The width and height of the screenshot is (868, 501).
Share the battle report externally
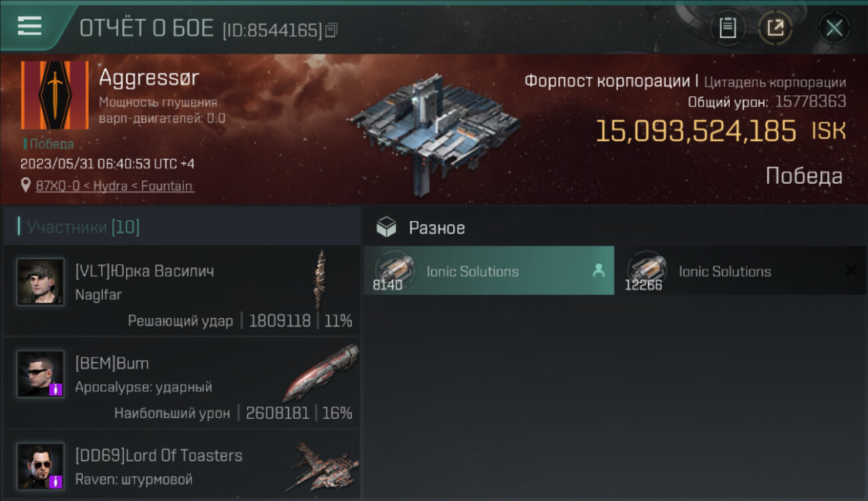point(775,28)
